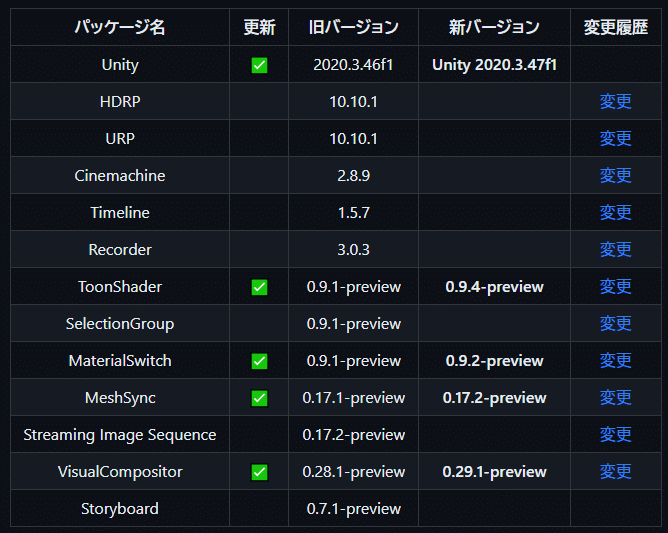Open the HDRP changelog link

tap(615, 101)
